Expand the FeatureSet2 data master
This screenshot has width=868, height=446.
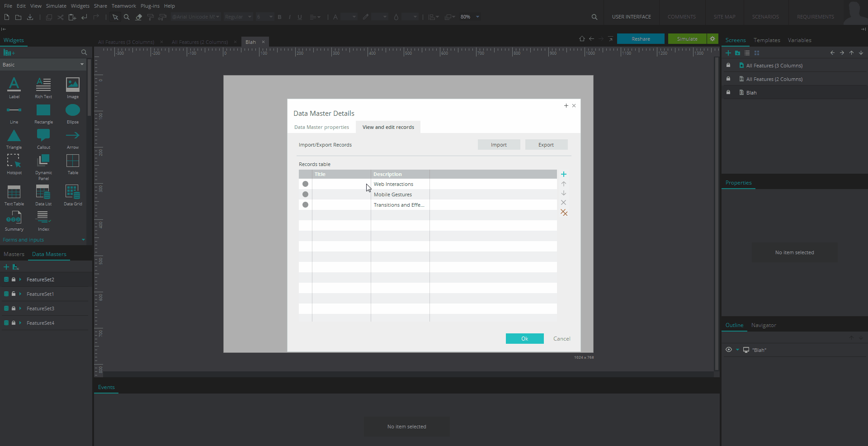[x=20, y=280]
